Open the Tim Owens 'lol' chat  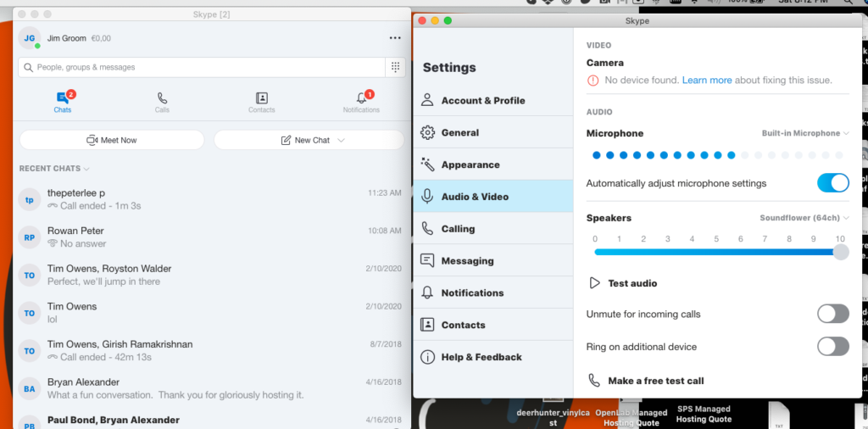click(211, 313)
